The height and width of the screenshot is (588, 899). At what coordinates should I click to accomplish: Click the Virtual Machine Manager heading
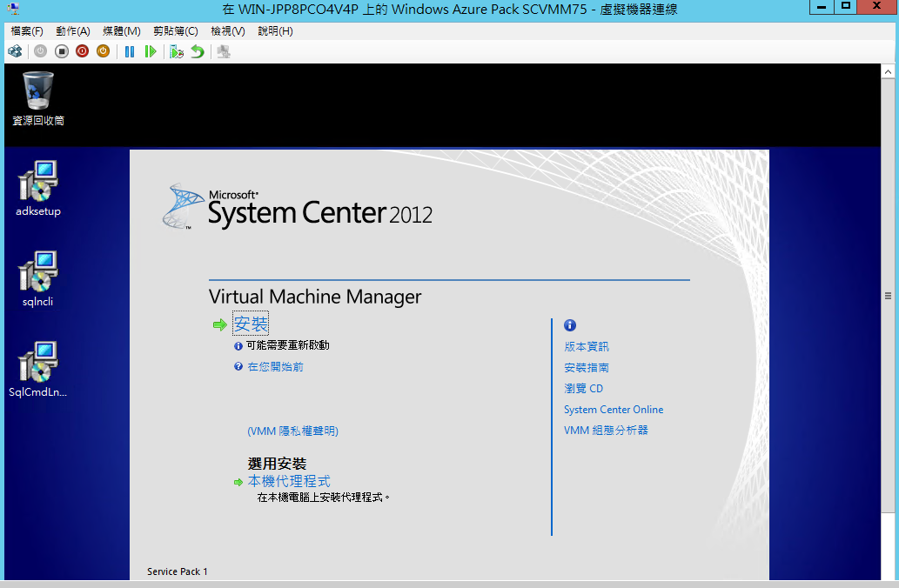point(315,297)
